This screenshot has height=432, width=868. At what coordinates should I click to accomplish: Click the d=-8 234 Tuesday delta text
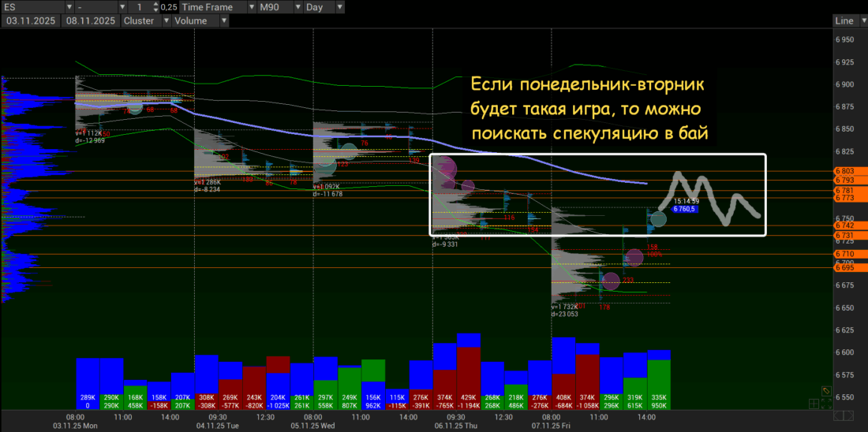[x=207, y=188]
